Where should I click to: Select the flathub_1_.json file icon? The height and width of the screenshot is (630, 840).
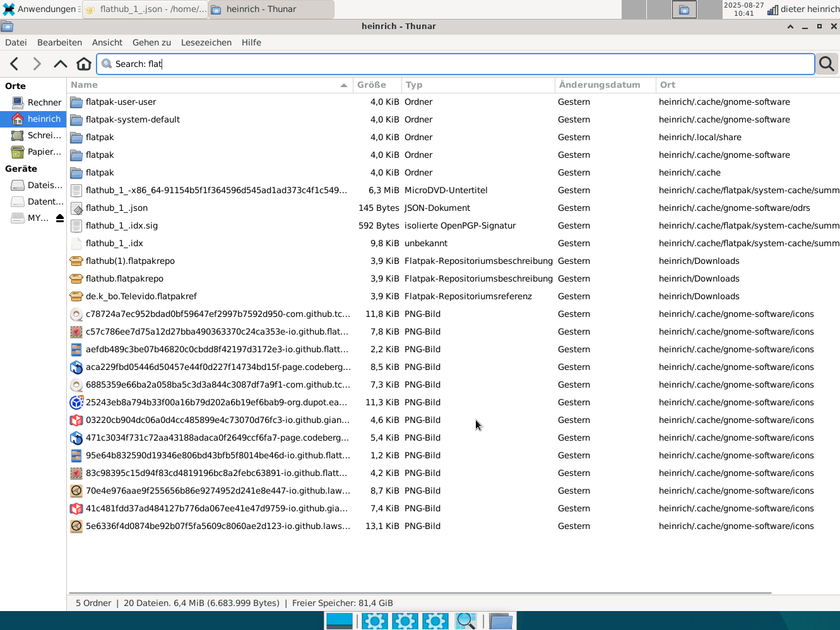76,208
